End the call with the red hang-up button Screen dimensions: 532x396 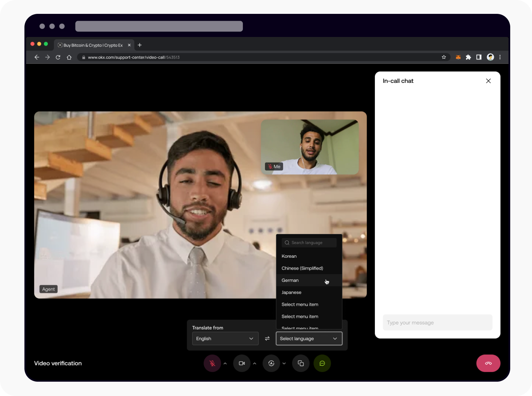(488, 363)
